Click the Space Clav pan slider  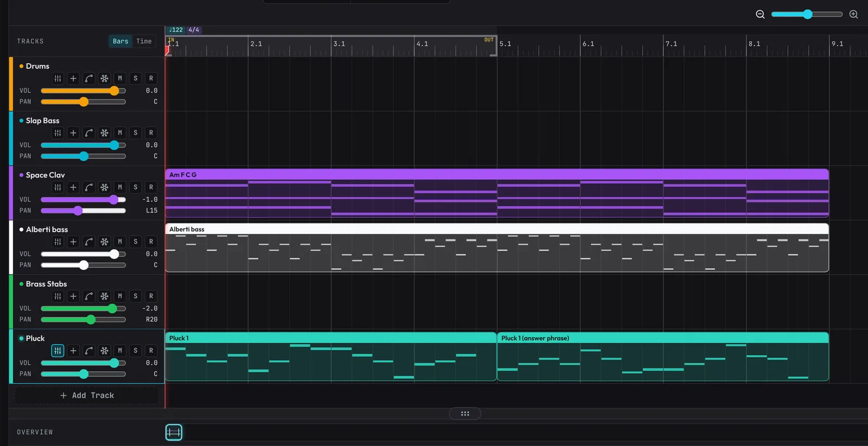(84, 211)
